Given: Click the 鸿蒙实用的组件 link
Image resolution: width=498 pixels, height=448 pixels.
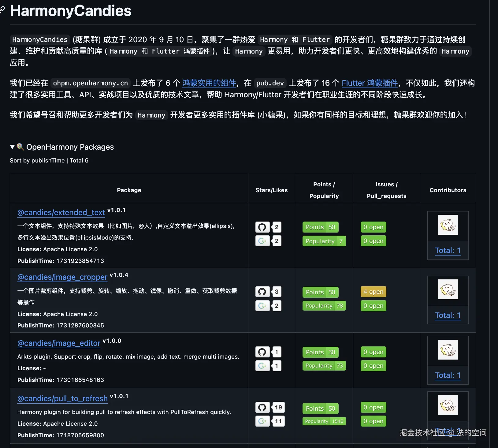Looking at the screenshot, I should pyautogui.click(x=209, y=83).
